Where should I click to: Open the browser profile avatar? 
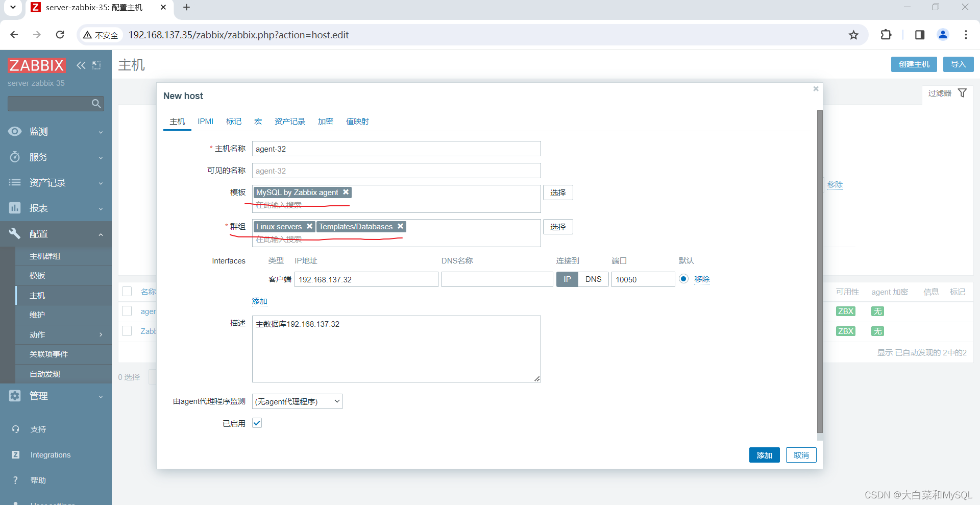click(943, 35)
